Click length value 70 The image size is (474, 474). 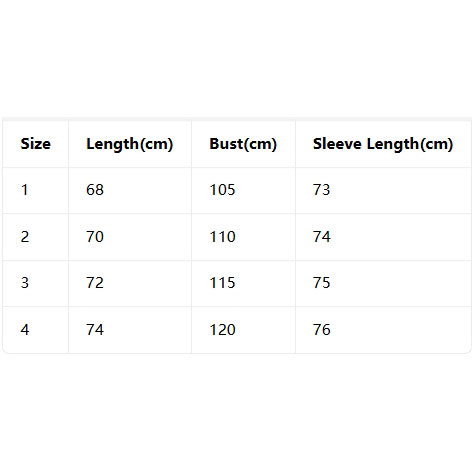click(95, 237)
